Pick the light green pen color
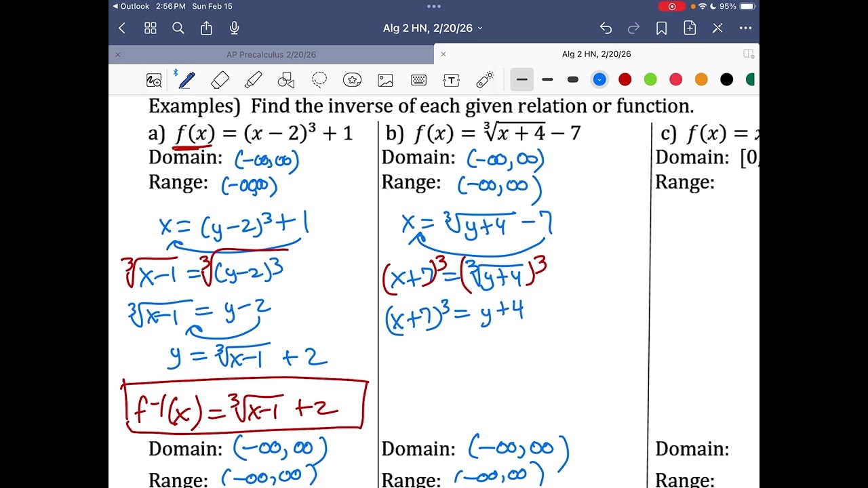868x488 pixels. (x=650, y=80)
